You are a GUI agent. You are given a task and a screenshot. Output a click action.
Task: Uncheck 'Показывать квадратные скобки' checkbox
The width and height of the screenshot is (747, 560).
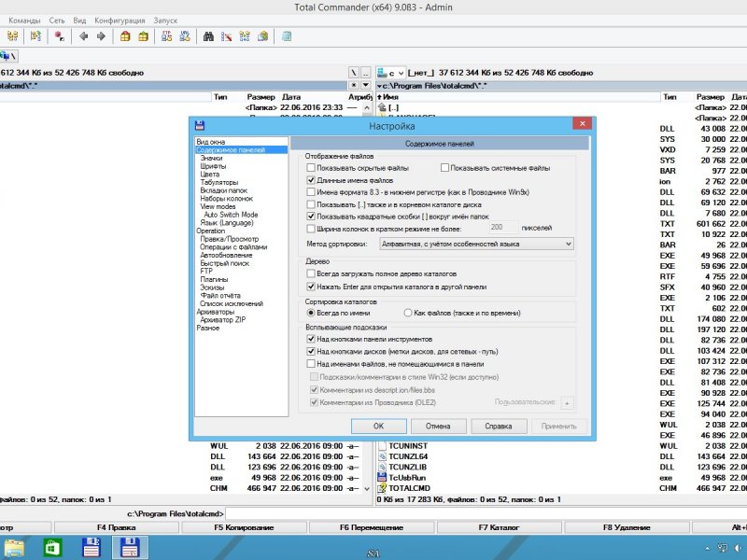point(311,217)
